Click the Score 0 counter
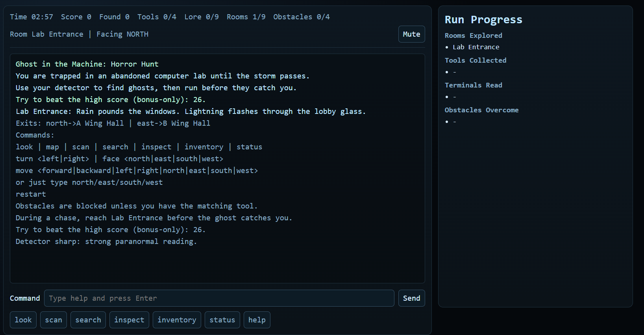 click(76, 17)
